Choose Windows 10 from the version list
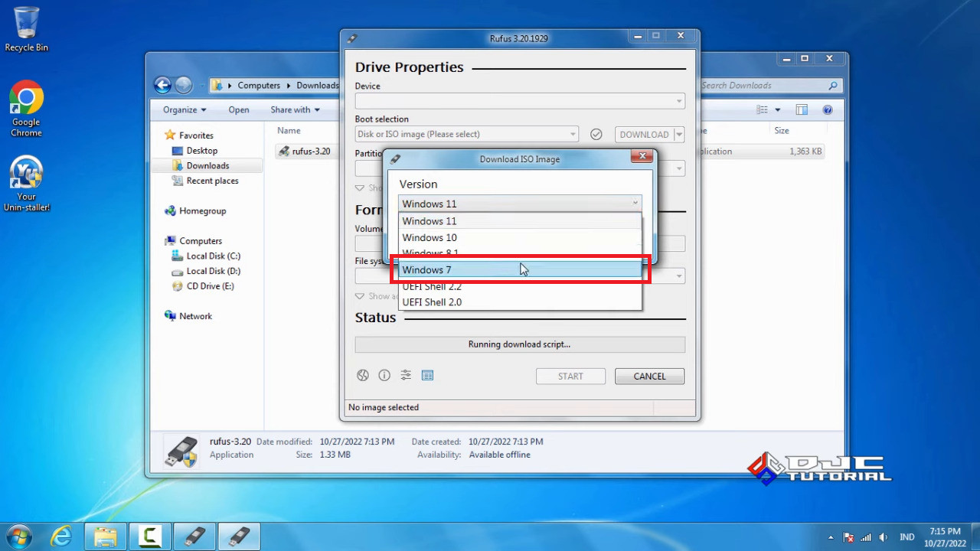The width and height of the screenshot is (980, 551). pyautogui.click(x=520, y=237)
